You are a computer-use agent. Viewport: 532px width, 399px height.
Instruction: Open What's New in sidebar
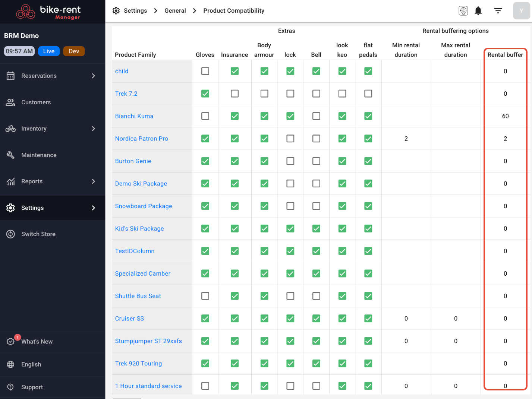[x=53, y=342]
